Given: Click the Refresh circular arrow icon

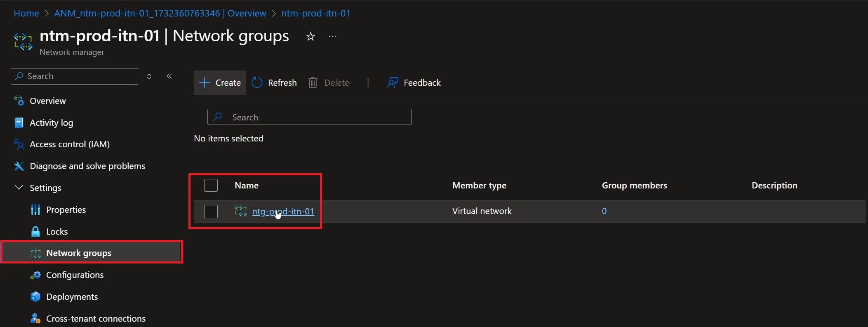Looking at the screenshot, I should pos(257,83).
